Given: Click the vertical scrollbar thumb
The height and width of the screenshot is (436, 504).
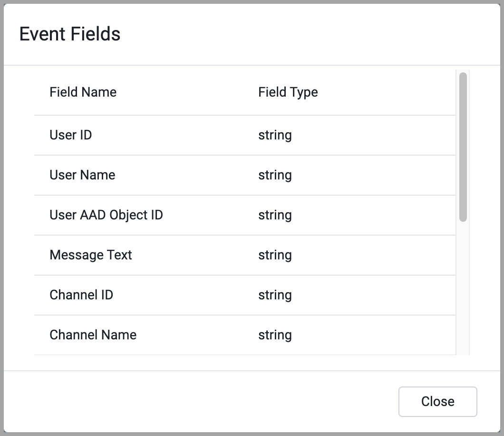Looking at the screenshot, I should click(x=463, y=147).
